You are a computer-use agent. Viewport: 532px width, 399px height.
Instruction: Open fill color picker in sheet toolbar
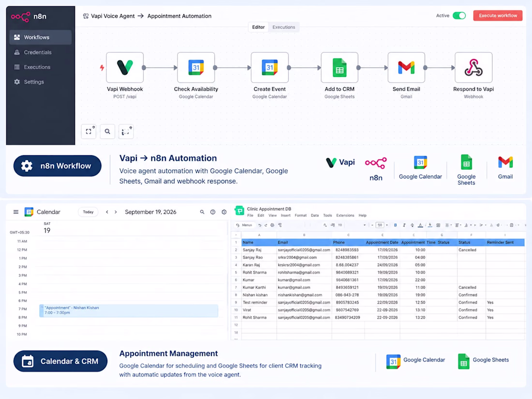[x=430, y=225]
